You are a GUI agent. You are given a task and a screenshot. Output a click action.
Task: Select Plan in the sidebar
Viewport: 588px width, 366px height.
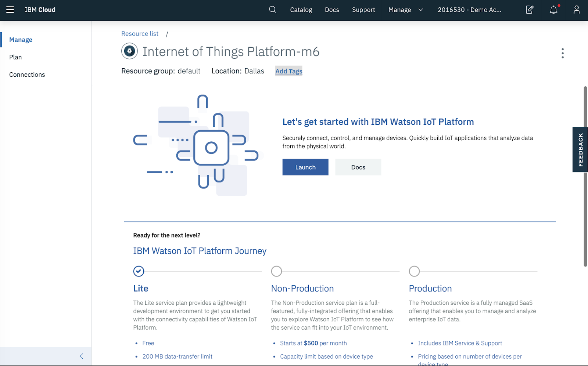(x=15, y=57)
